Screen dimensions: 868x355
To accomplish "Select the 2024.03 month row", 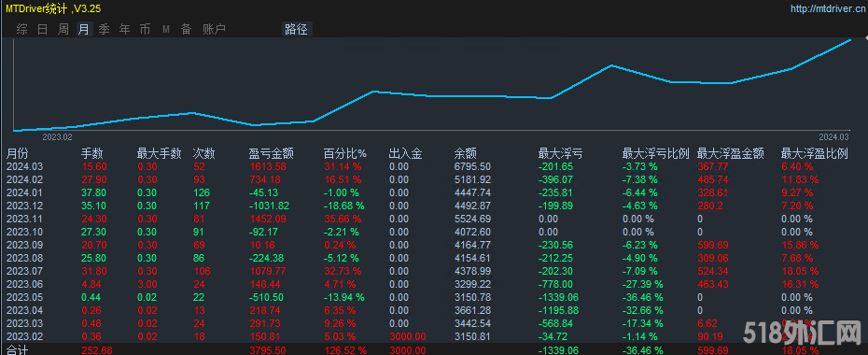I will tap(434, 166).
